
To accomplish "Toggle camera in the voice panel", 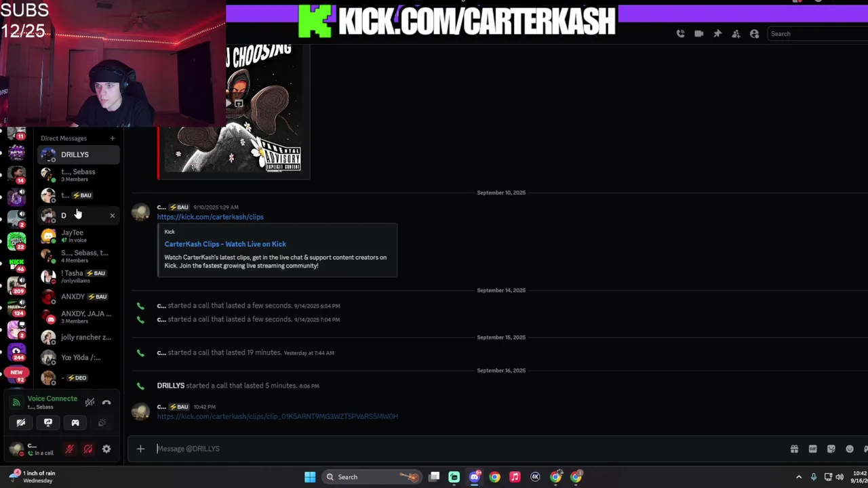I will 21,422.
